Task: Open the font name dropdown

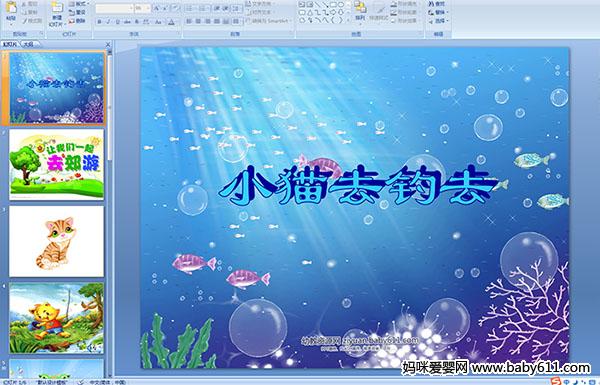Action: 114,8
